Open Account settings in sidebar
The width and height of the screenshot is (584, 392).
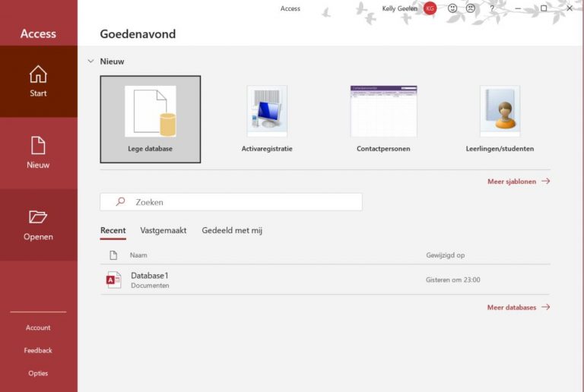(38, 327)
